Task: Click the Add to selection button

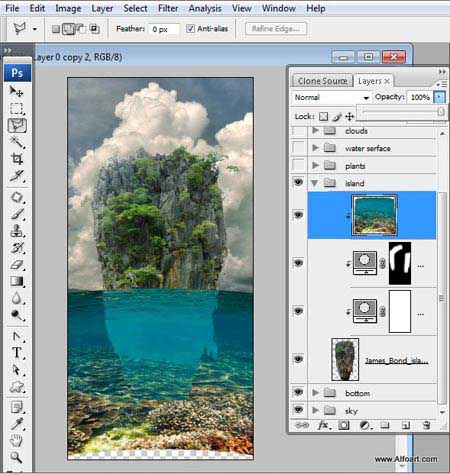Action: pos(69,29)
